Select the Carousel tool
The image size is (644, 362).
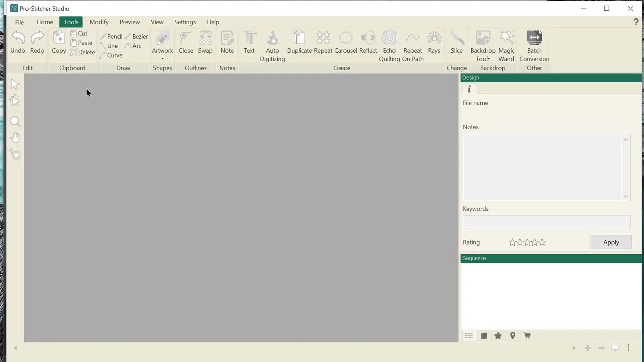click(x=345, y=42)
